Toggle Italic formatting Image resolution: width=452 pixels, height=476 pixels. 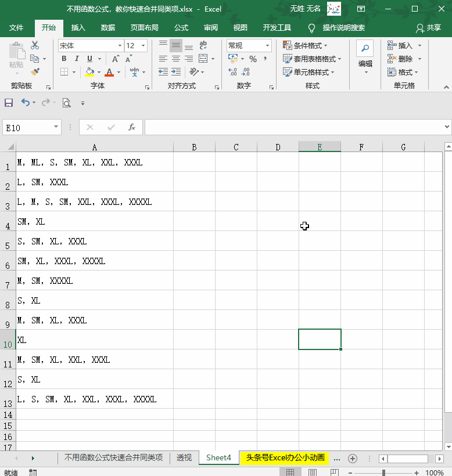point(77,59)
